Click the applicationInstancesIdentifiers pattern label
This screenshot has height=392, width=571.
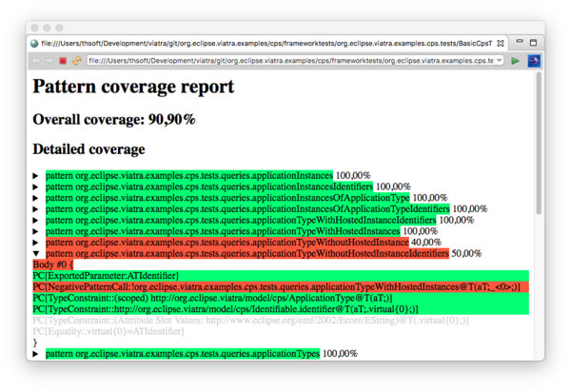coord(209,186)
